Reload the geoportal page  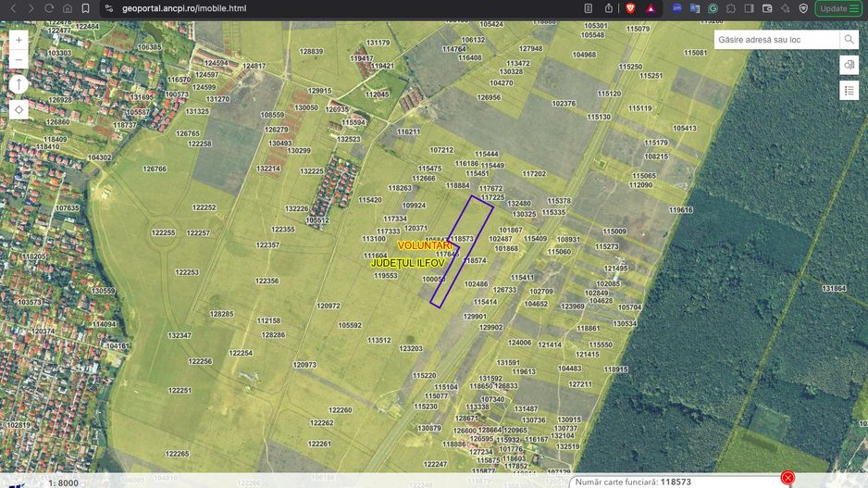pos(49,8)
